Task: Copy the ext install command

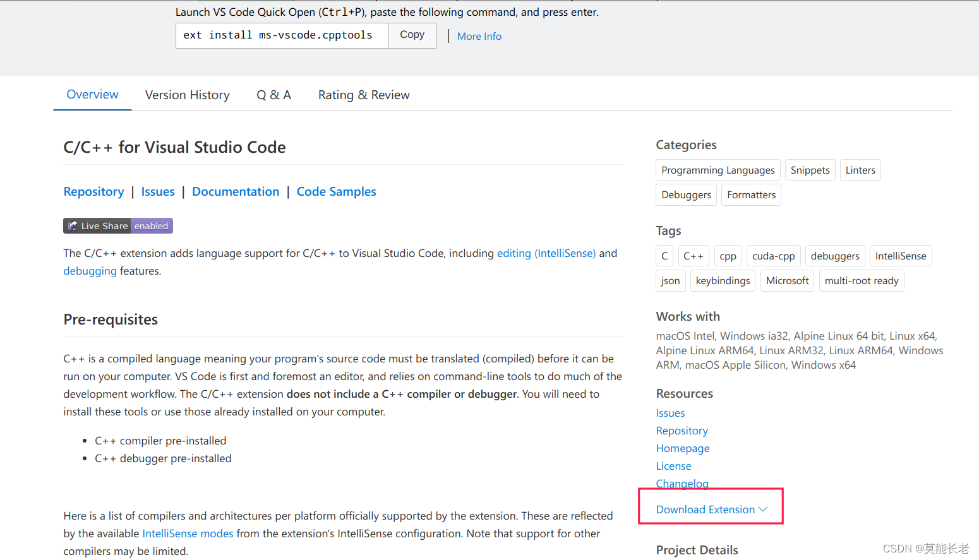Action: (412, 35)
